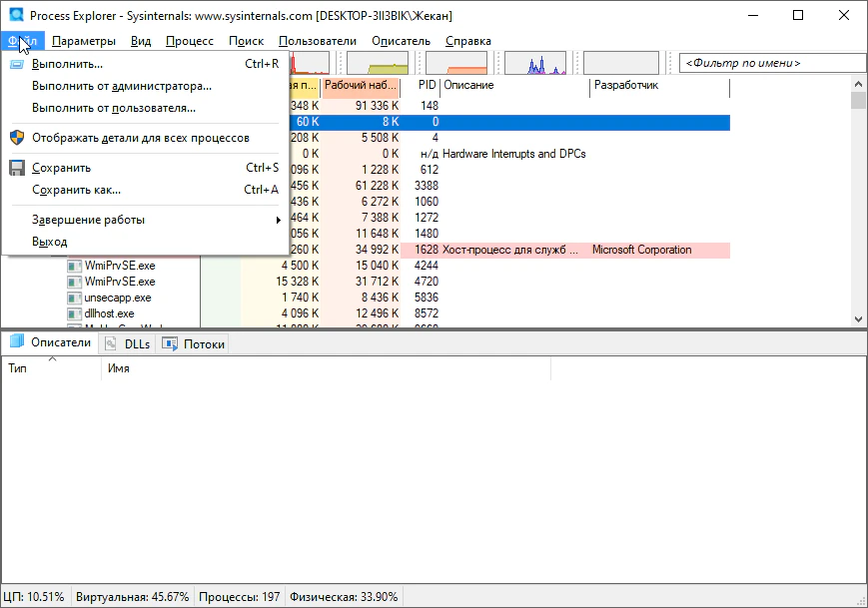Click the CPU usage mini graph
The height and width of the screenshot is (608, 868).
309,64
